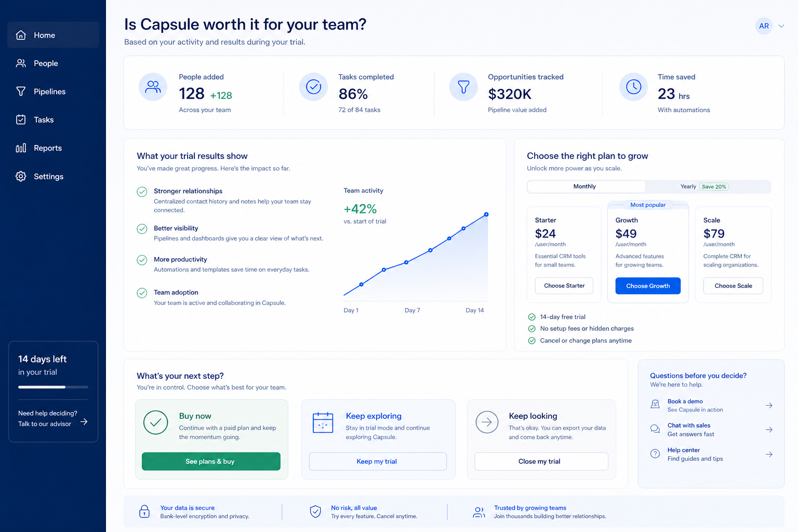Viewport: 798px width, 532px height.
Task: Click Talk to our advisor link
Action: pyautogui.click(x=45, y=424)
